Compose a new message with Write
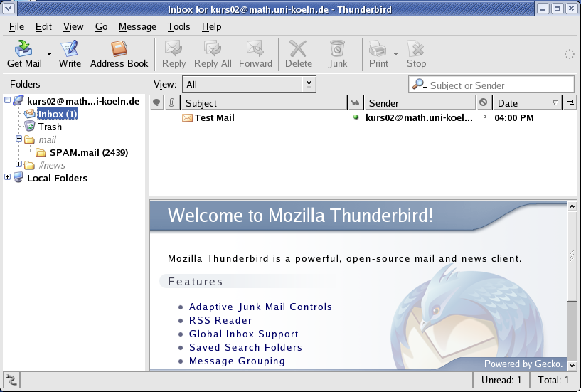This screenshot has height=392, width=581. coord(70,54)
